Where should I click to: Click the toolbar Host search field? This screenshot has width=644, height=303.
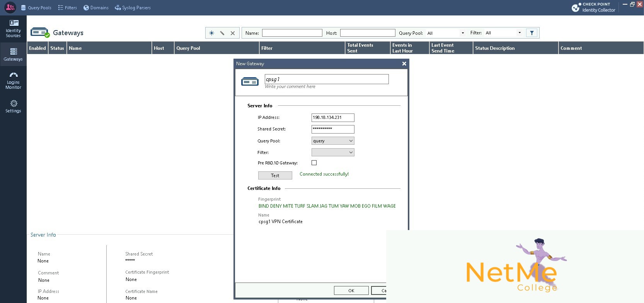[368, 33]
